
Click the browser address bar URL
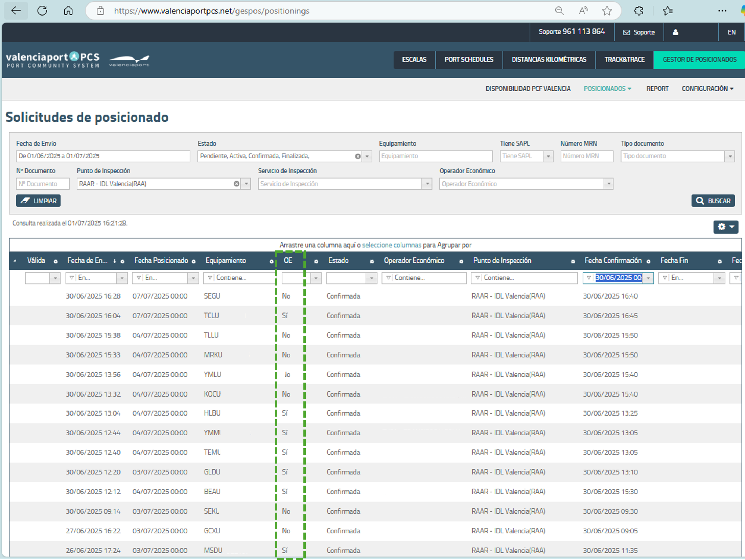[212, 11]
